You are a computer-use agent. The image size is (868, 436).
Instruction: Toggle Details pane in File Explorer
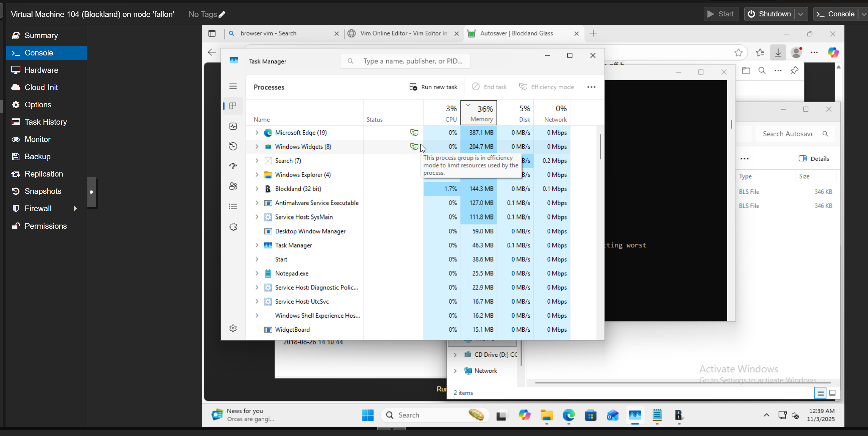[813, 159]
